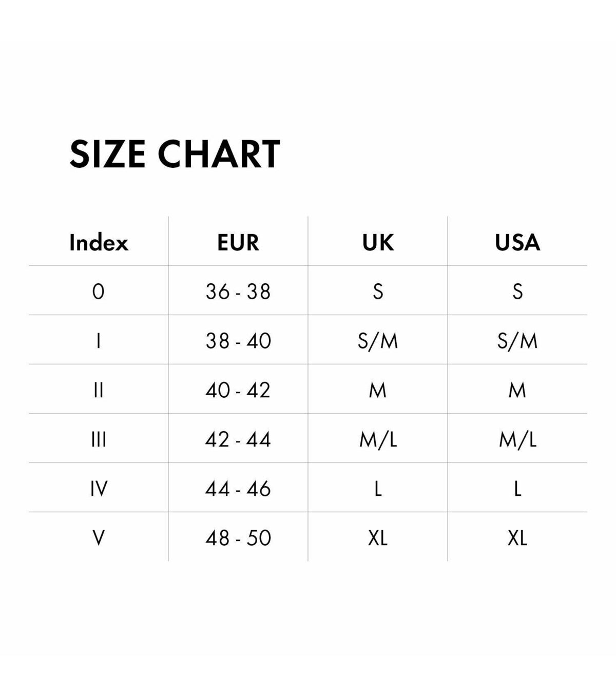Click S/M in the UK column
This screenshot has height=697, width=616.
(378, 341)
